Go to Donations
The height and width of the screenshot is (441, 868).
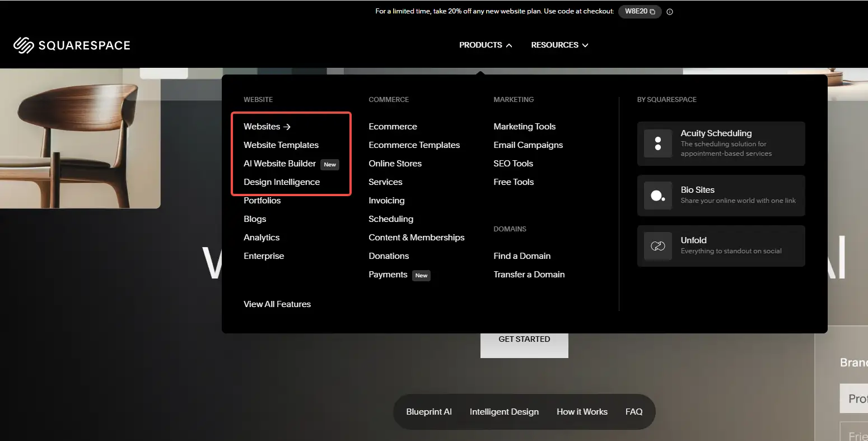click(x=389, y=256)
